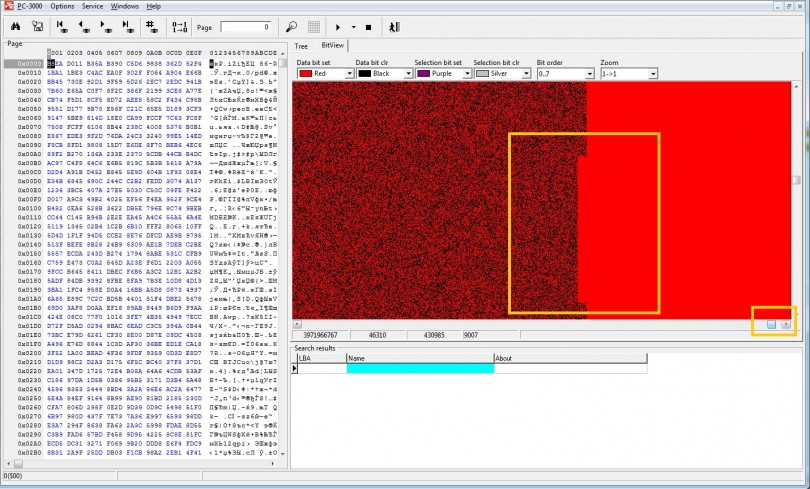Open the Data bit set color dropdown
Image resolution: width=810 pixels, height=489 pixels.
point(349,74)
